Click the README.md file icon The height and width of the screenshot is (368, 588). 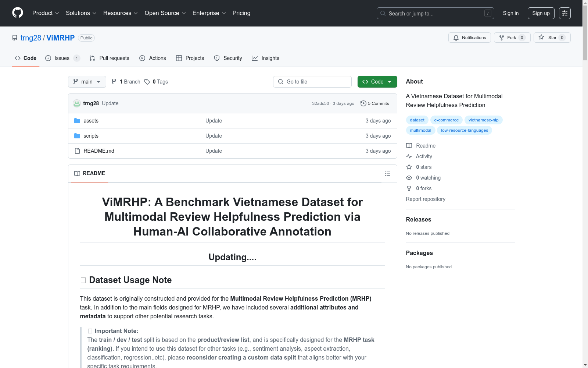[77, 151]
